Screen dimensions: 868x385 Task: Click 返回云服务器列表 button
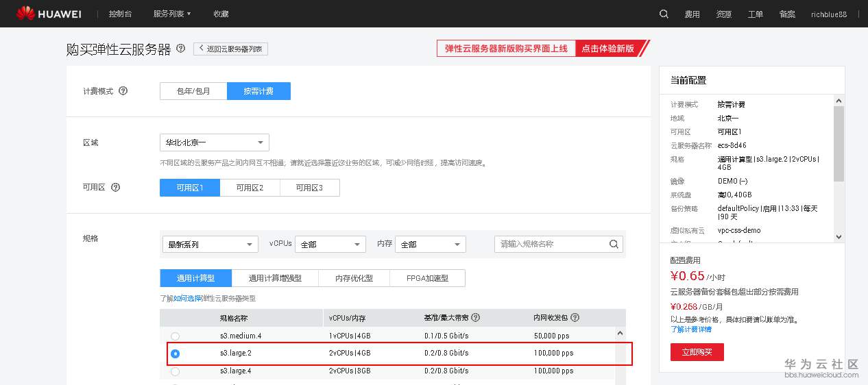(230, 49)
